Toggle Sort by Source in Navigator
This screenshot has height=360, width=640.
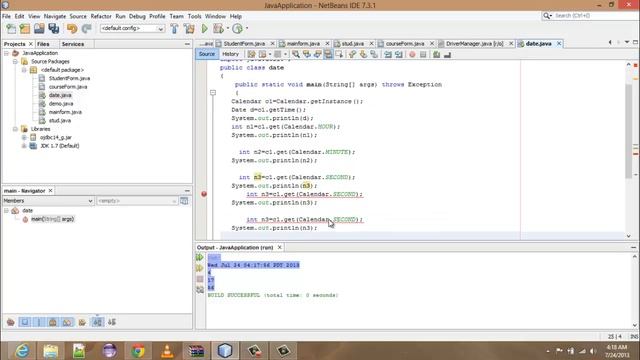click(x=112, y=322)
